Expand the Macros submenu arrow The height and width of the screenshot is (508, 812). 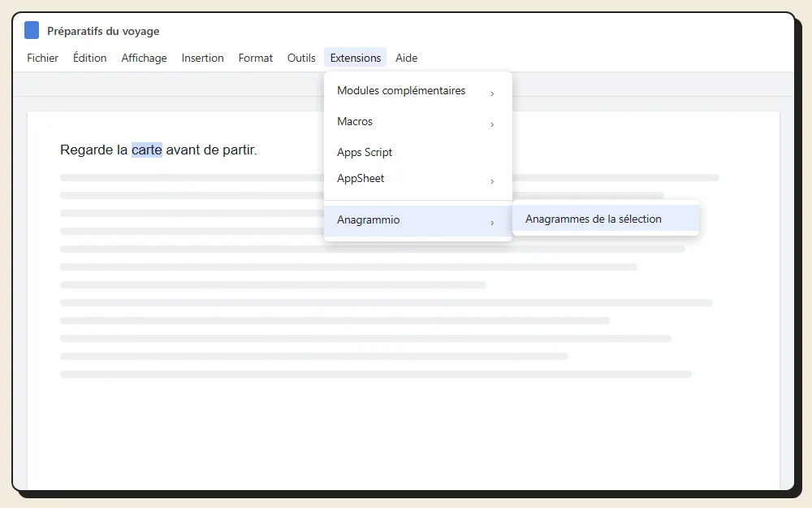point(492,125)
